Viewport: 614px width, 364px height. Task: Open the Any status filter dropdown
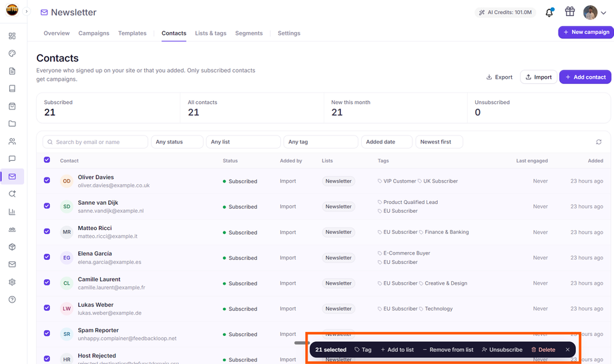click(x=177, y=142)
